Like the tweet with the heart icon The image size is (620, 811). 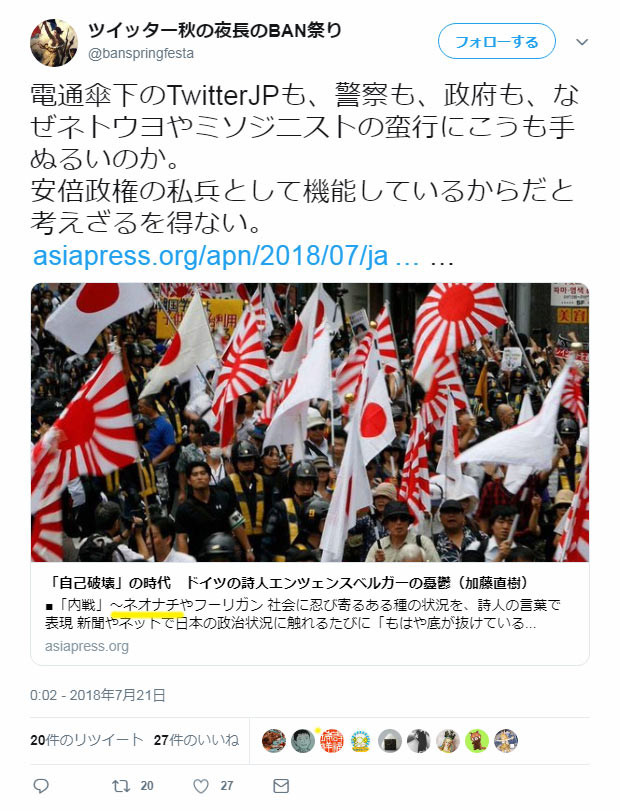[201, 786]
